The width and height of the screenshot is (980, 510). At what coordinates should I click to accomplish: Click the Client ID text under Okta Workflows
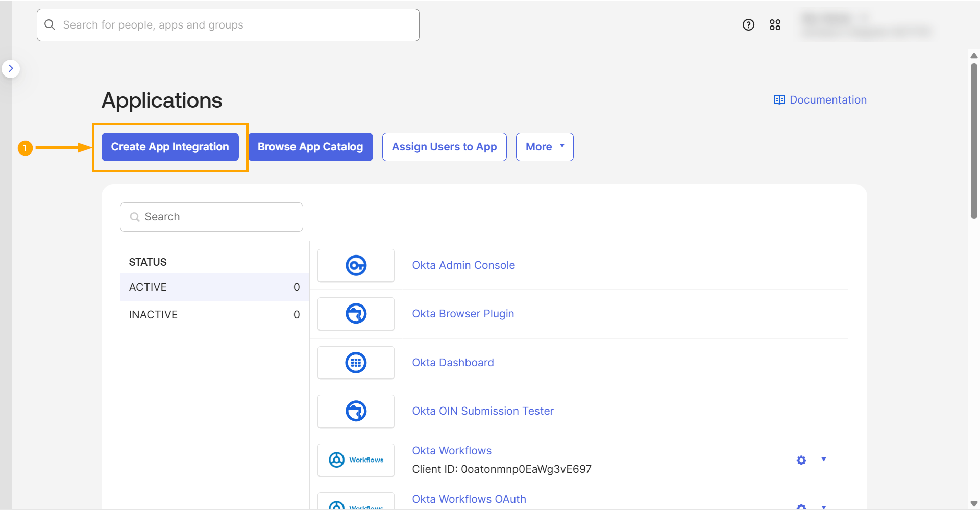(502, 469)
